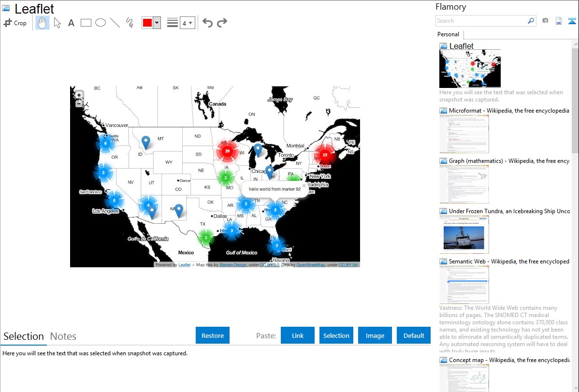
Task: Click the red cluster marker 15
Action: 325,155
